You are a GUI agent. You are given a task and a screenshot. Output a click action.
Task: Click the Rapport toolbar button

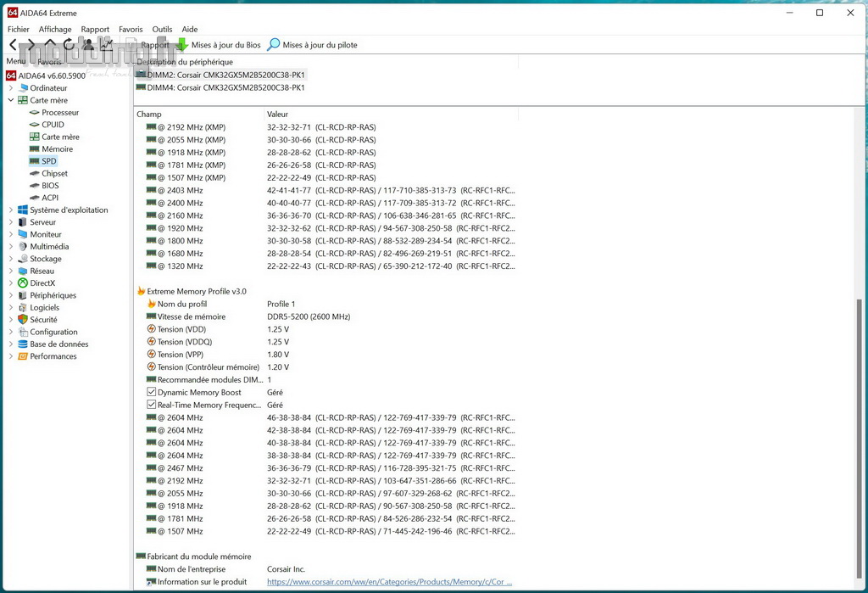coord(148,45)
